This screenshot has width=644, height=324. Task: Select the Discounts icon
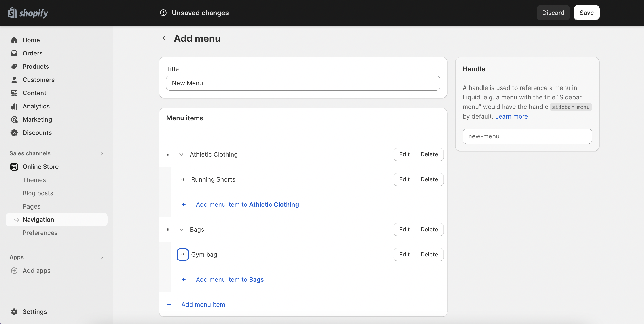14,133
